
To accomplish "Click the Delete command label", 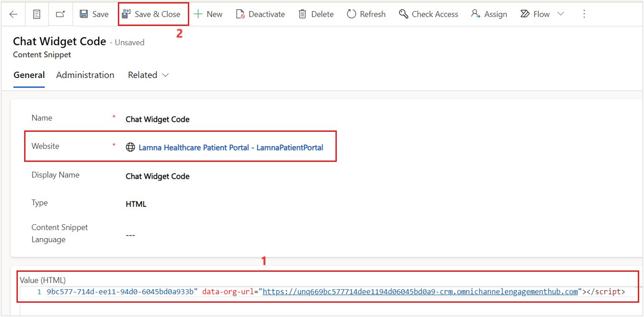I will [322, 14].
